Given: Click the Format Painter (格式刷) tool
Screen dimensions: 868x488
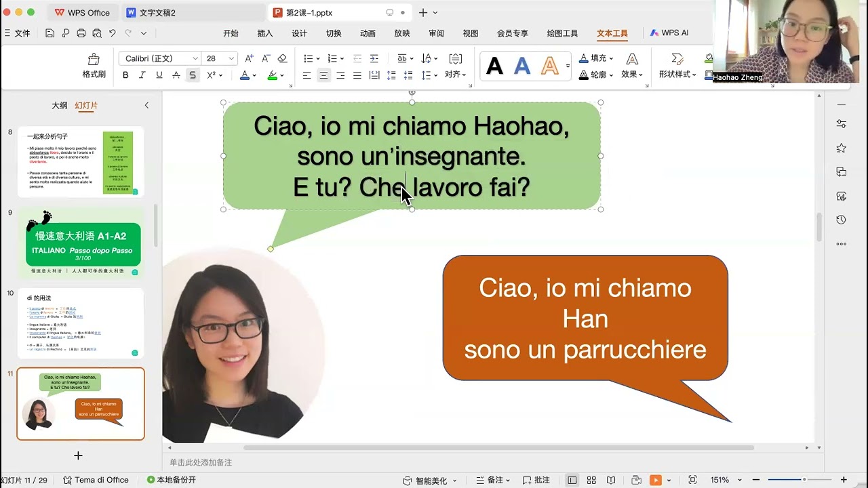Looking at the screenshot, I should pos(94,66).
